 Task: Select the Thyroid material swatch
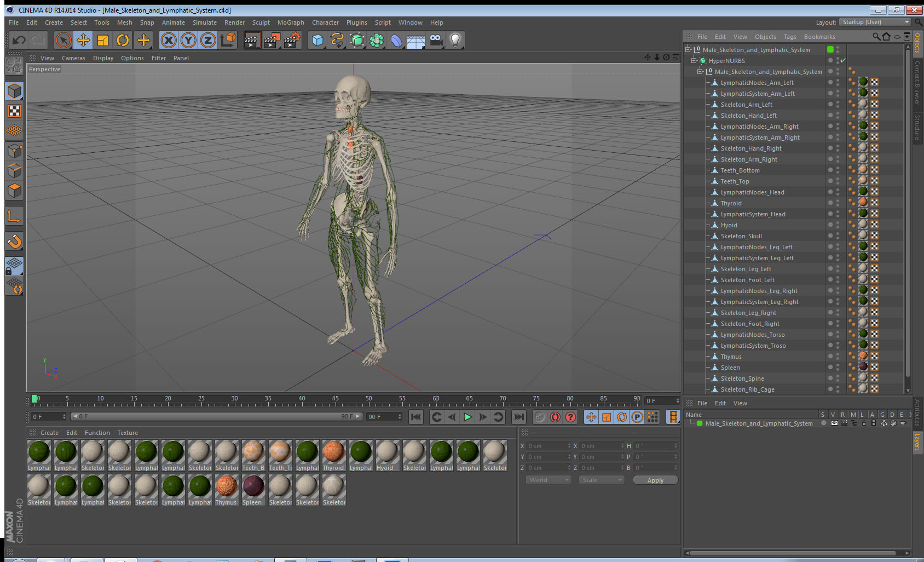click(333, 455)
